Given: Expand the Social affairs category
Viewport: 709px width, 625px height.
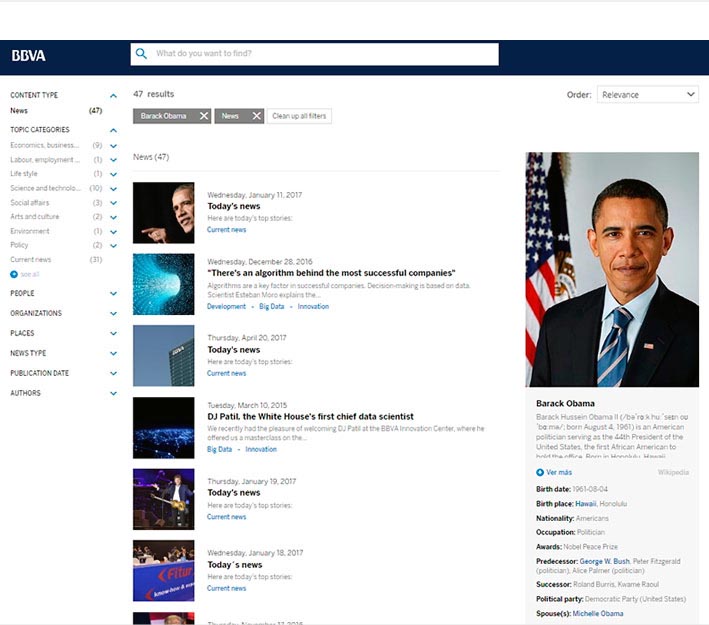Looking at the screenshot, I should [113, 203].
